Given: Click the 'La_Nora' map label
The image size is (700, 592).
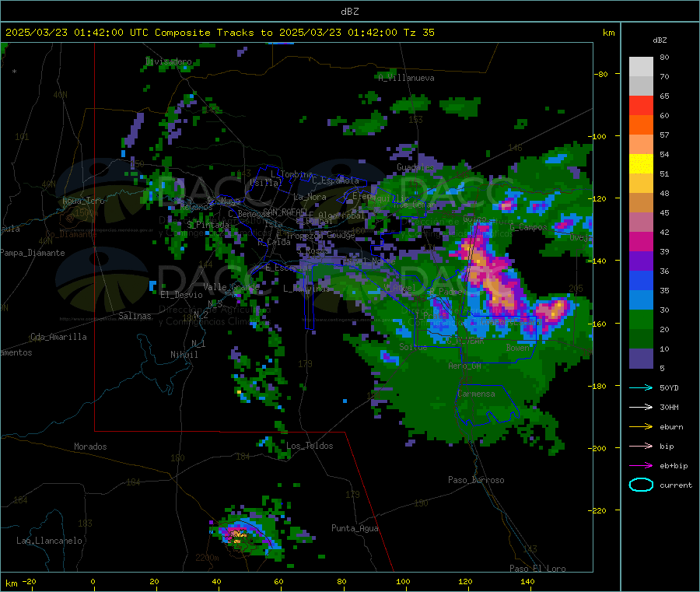Looking at the screenshot, I should [310, 197].
